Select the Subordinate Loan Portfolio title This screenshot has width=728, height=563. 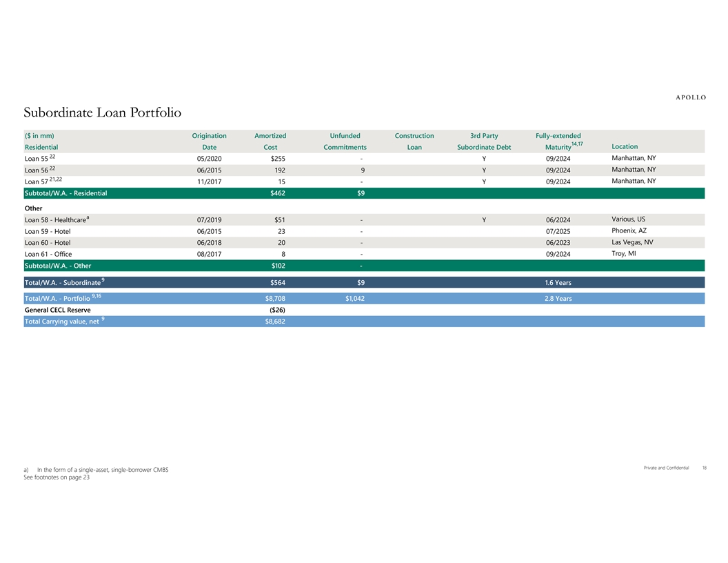point(102,112)
